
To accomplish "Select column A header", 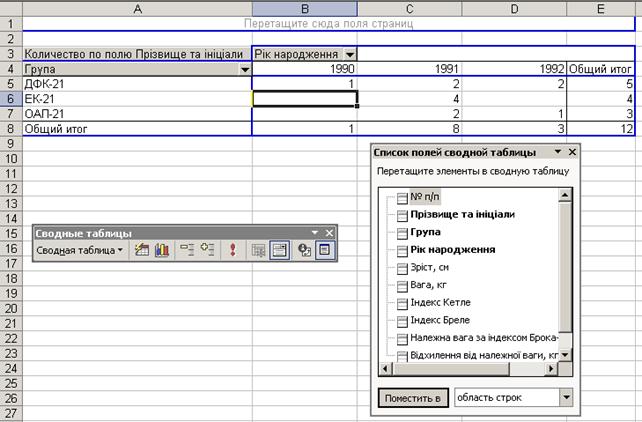I will point(137,9).
